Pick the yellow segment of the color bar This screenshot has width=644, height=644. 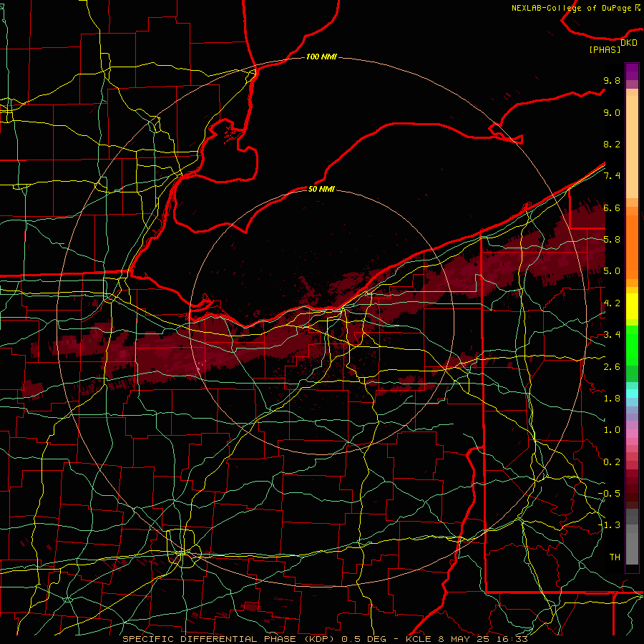[x=632, y=306]
